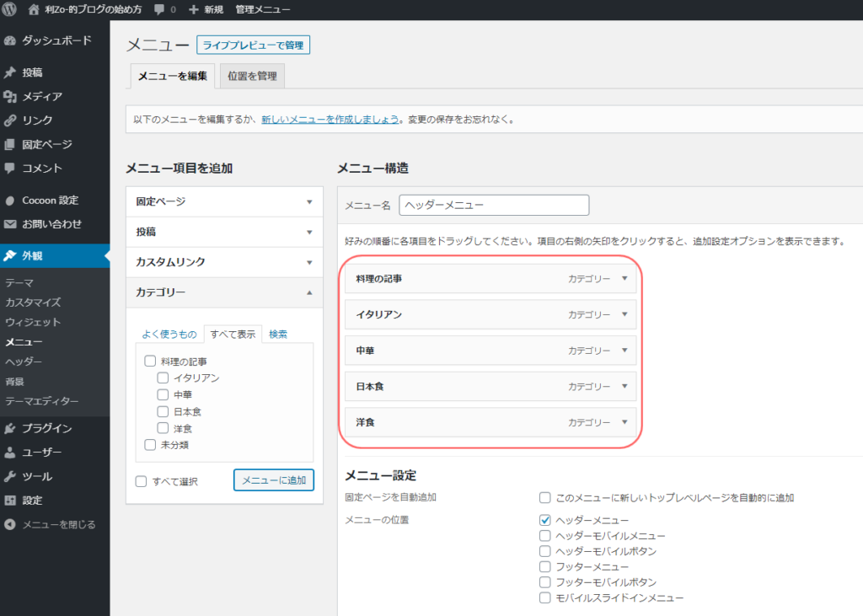Switch to the 位置を管理 tab
863x616 pixels.
[x=252, y=76]
